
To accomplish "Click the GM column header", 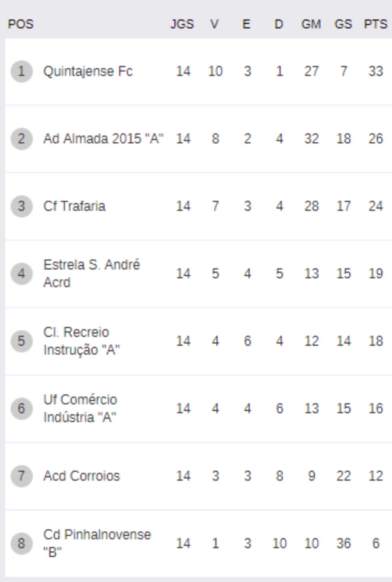I will 311,24.
